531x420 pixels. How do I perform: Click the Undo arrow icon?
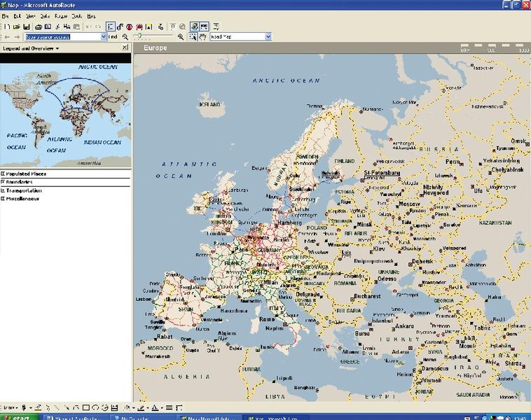click(x=88, y=27)
